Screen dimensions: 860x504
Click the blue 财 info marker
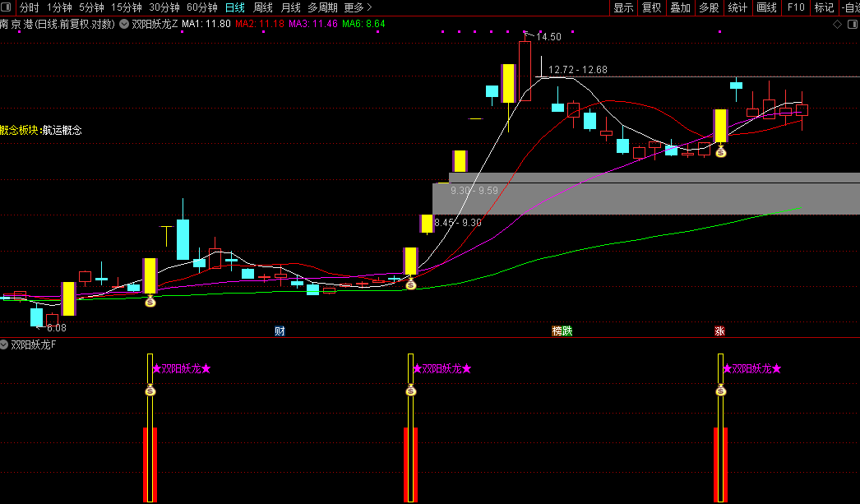coord(280,331)
